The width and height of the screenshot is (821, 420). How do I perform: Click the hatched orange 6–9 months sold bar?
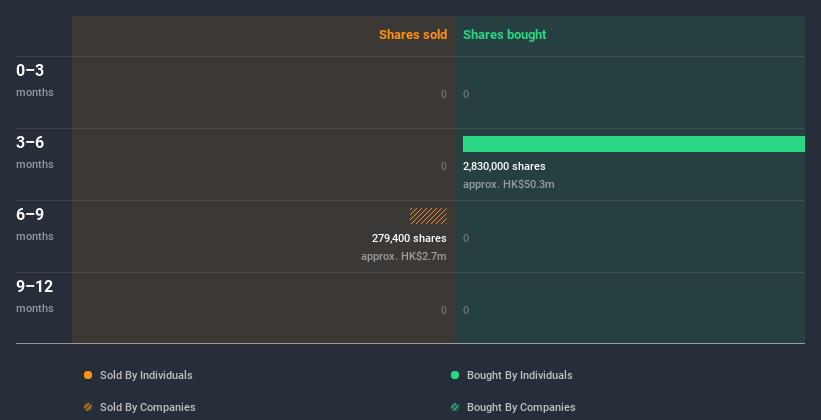click(428, 216)
